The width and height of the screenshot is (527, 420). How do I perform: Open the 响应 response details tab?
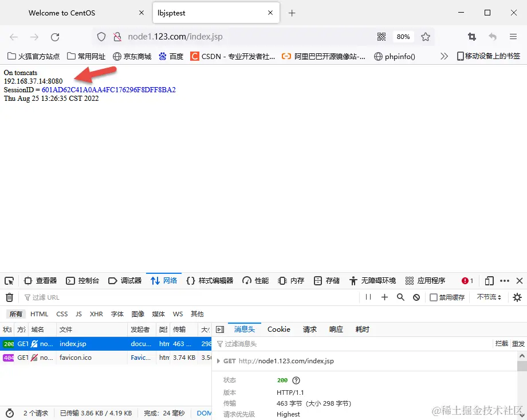336,329
